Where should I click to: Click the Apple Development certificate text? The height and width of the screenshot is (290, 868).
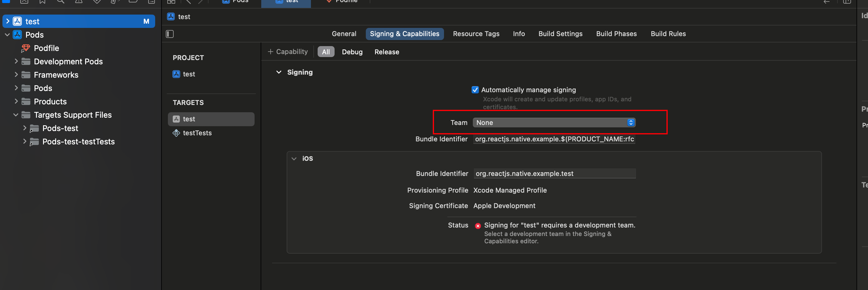[504, 206]
